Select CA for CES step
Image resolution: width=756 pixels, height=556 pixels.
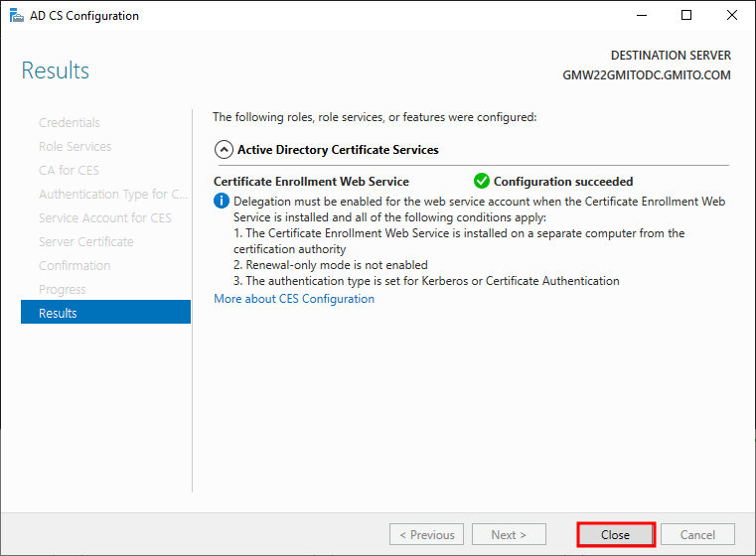pos(69,171)
